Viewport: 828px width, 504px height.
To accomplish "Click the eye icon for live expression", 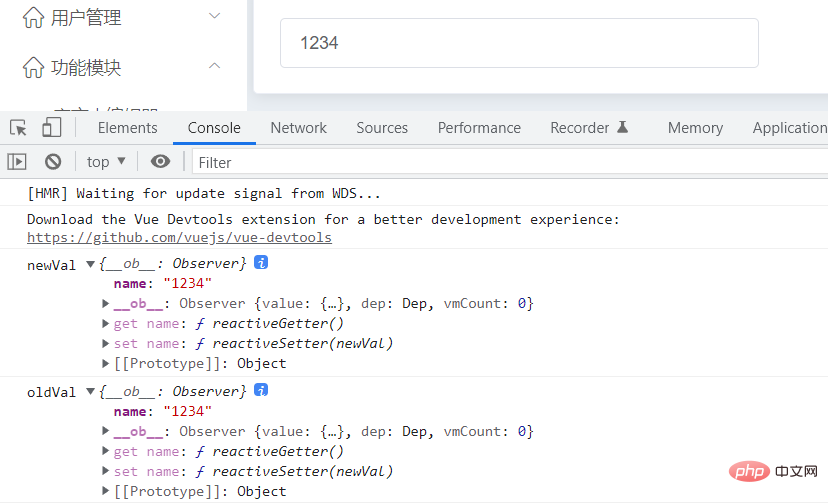I will point(160,161).
